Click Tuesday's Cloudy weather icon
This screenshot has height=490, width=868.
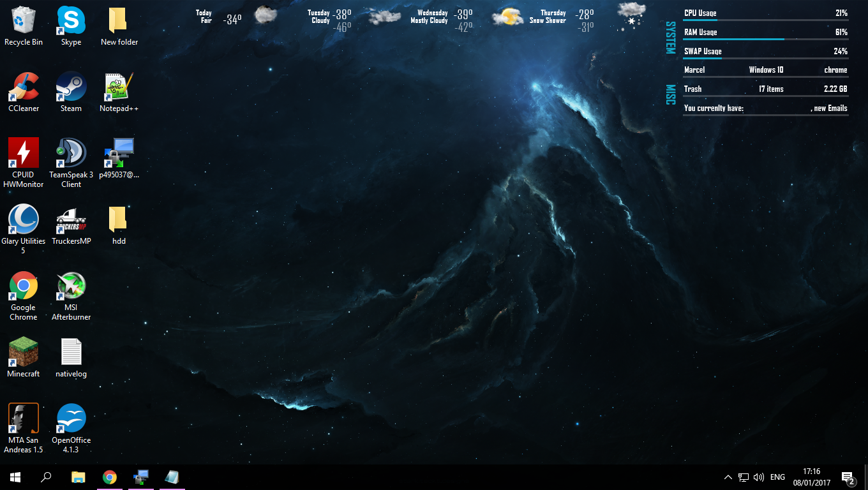385,16
